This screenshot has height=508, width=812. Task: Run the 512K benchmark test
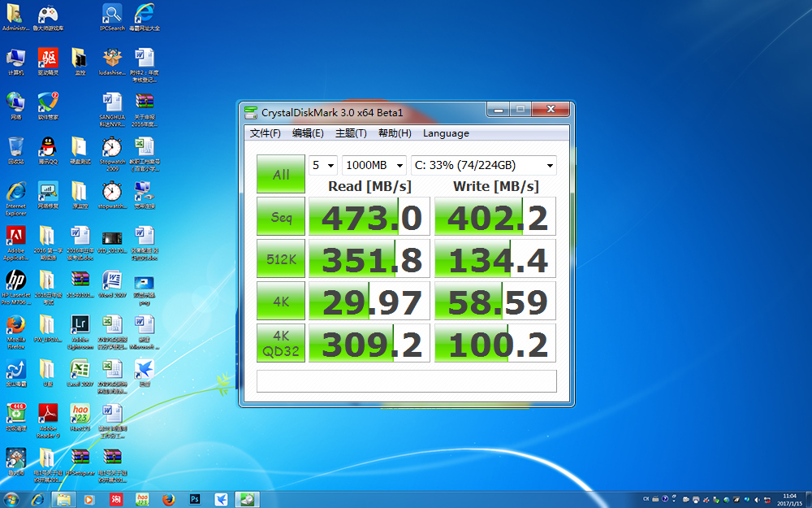click(281, 258)
